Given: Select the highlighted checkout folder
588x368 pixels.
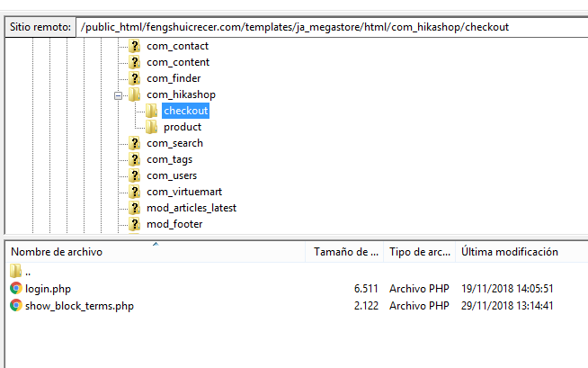Looking at the screenshot, I should pyautogui.click(x=185, y=111).
